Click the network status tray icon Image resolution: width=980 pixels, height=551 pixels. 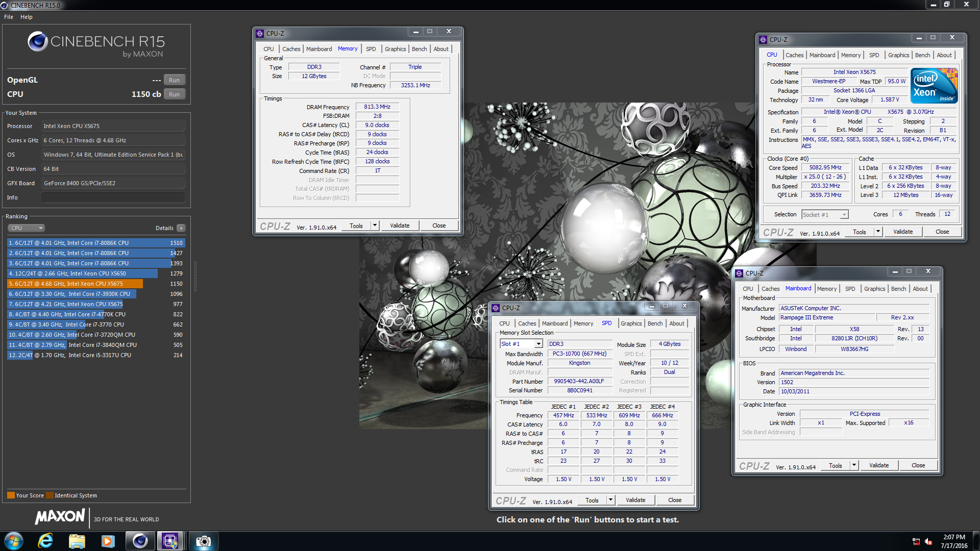click(x=916, y=542)
